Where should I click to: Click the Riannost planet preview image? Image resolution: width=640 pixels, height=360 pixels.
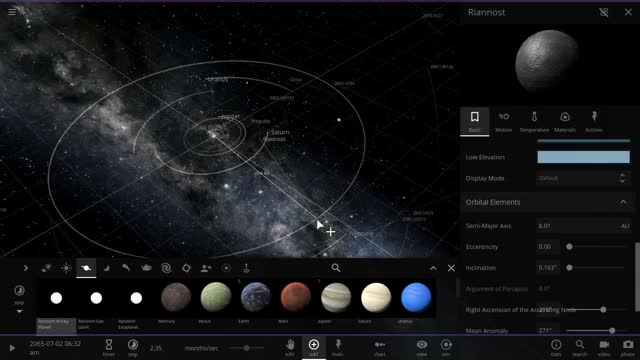(x=547, y=61)
